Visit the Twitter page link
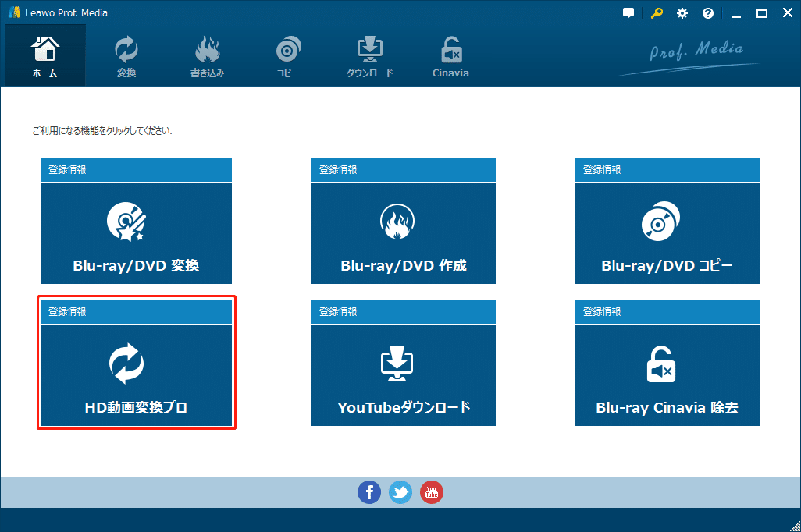 coord(400,492)
